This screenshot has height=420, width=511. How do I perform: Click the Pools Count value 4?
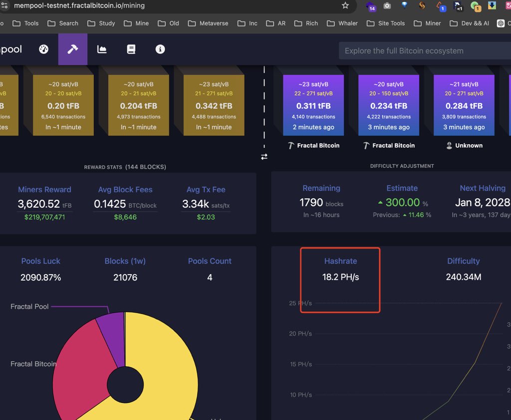pyautogui.click(x=210, y=278)
